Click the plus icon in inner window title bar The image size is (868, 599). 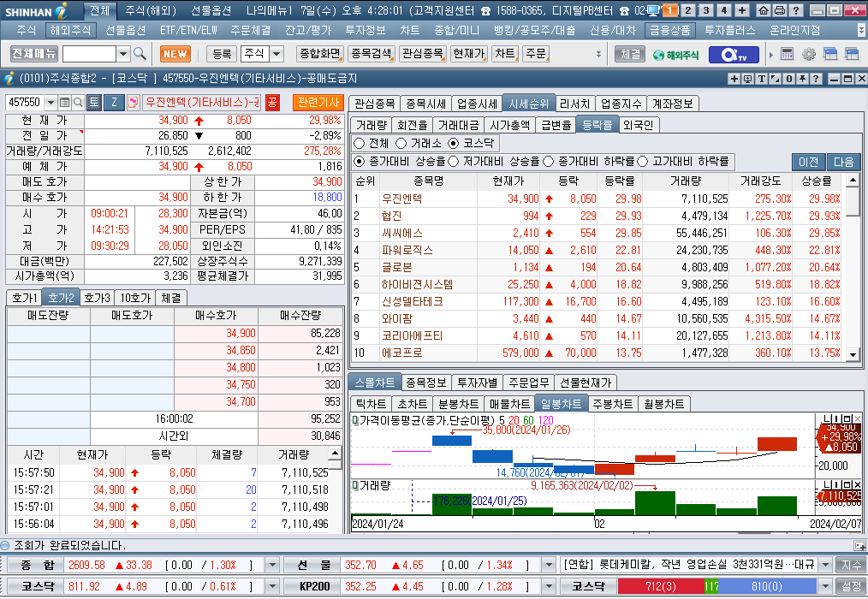pyautogui.click(x=734, y=80)
